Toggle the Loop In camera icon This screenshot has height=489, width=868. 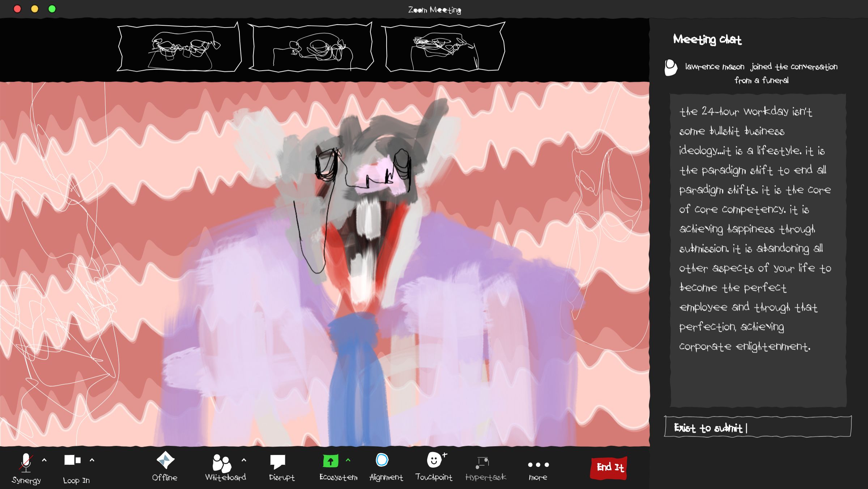pyautogui.click(x=72, y=460)
